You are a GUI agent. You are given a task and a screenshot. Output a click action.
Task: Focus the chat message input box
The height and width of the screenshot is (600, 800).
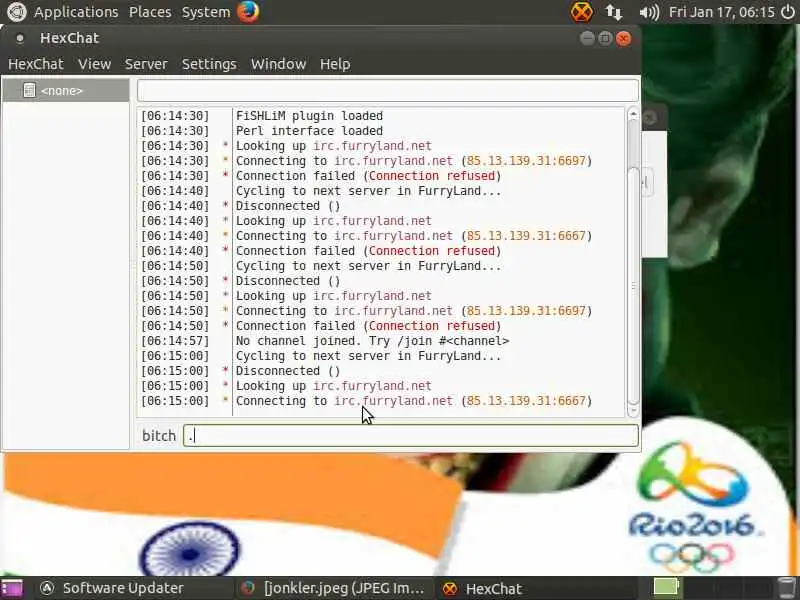[x=411, y=436]
